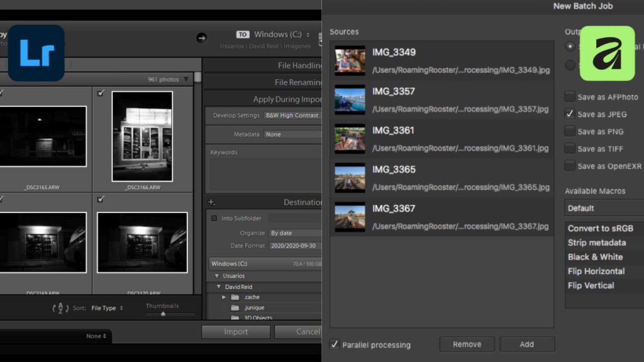Select the IMG_3357 source thumbnail
Viewport: 644px width, 362px height.
[x=349, y=99]
